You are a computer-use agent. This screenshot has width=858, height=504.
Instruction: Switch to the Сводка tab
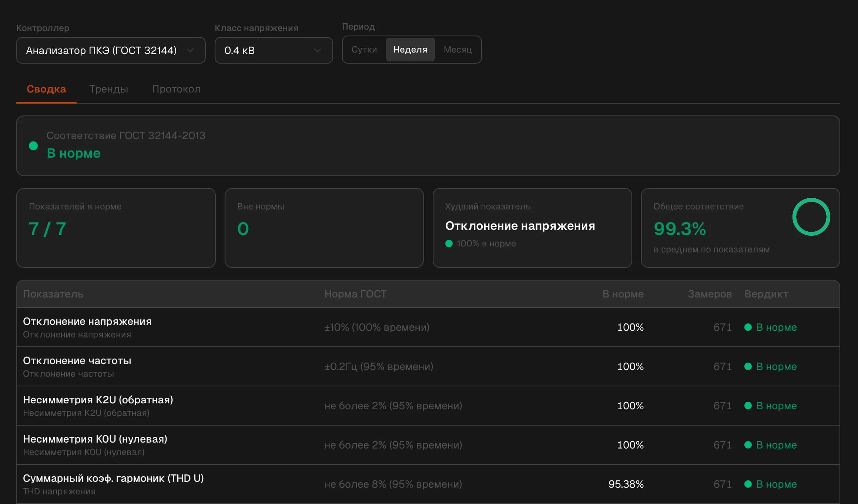click(46, 89)
